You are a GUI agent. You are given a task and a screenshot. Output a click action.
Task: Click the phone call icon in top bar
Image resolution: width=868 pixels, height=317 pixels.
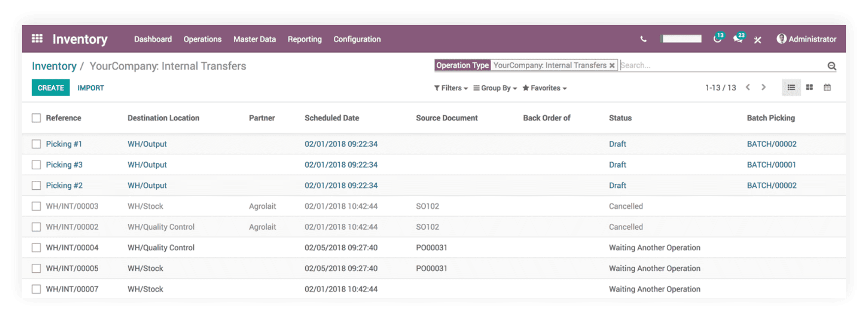tap(643, 39)
